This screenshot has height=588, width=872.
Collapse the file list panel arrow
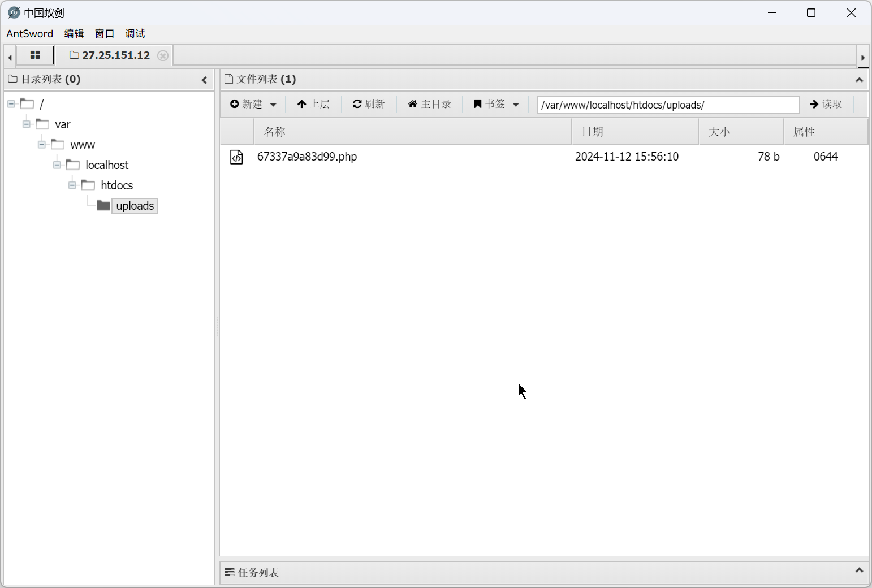[x=859, y=80]
